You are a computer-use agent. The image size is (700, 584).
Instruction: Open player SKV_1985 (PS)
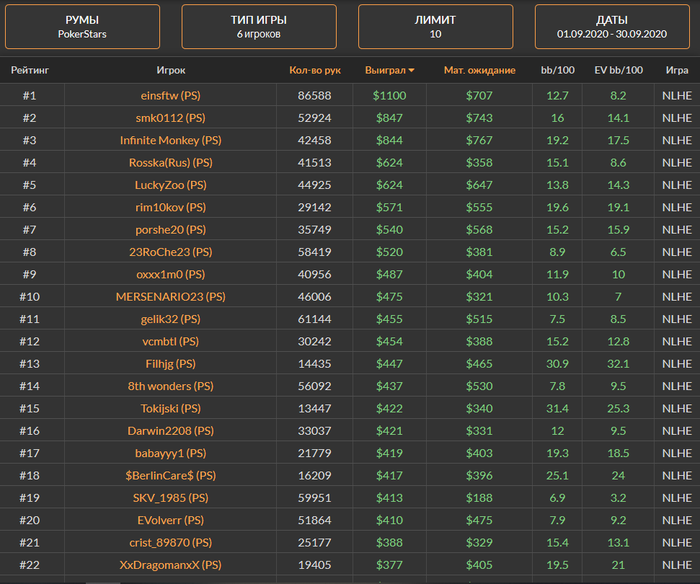[171, 497]
